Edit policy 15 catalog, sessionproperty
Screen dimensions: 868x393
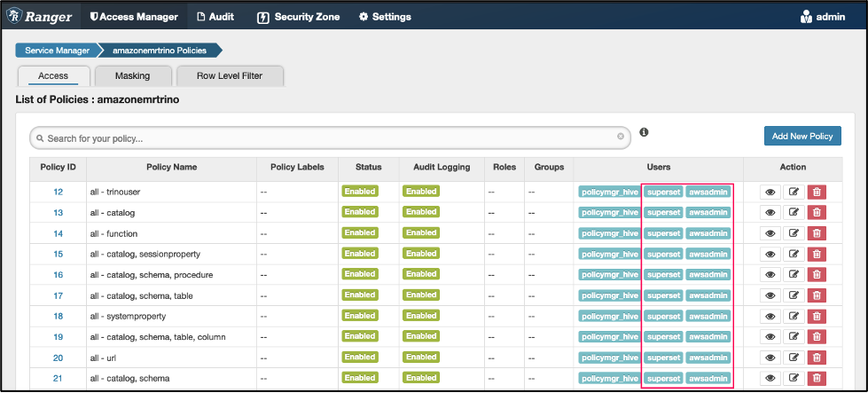coord(794,254)
